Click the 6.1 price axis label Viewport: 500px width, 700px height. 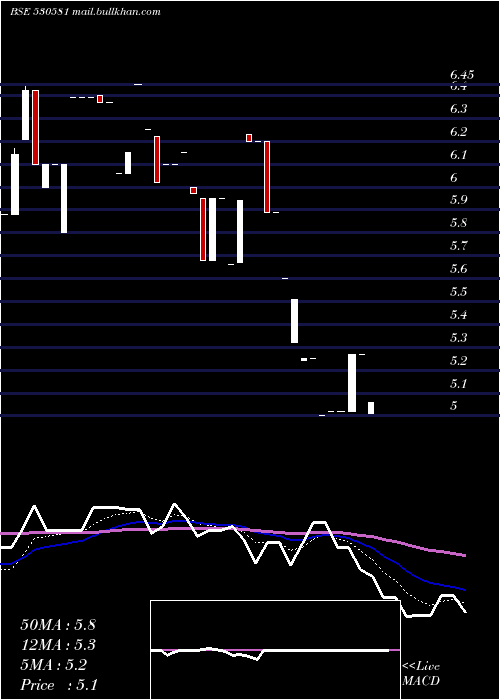458,155
